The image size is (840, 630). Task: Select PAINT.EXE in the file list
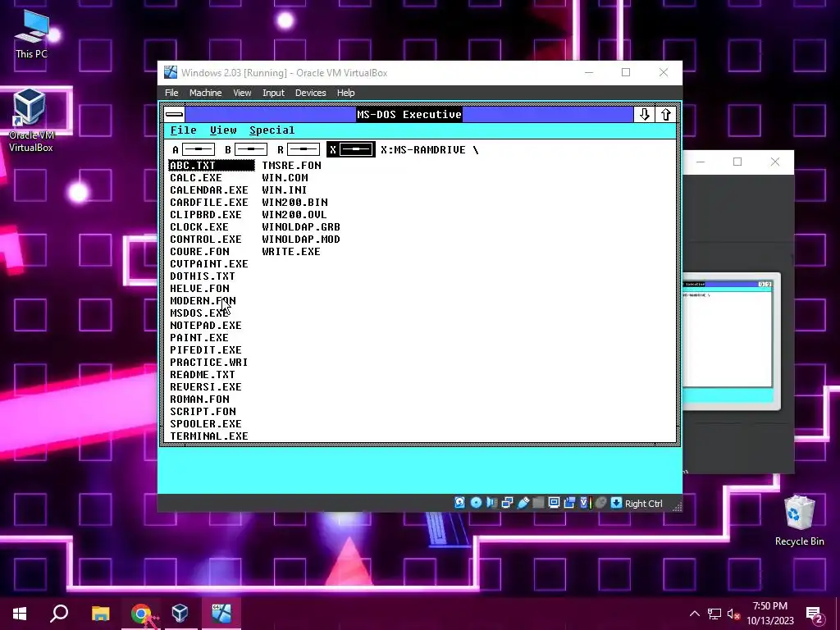pos(199,338)
